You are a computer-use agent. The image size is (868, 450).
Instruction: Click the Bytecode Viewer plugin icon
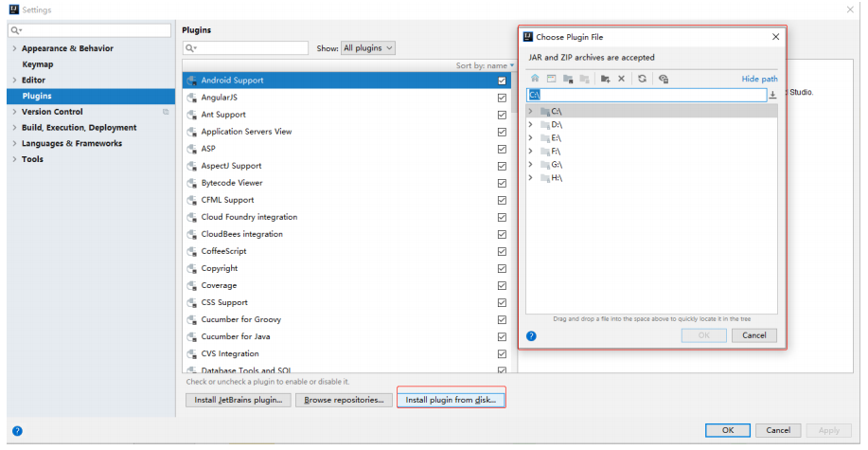tap(192, 184)
